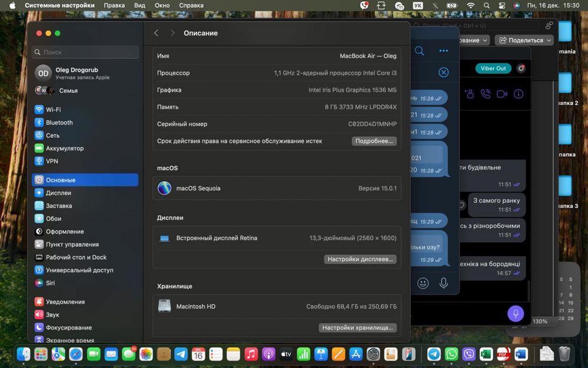Open the Правка menu
The height and width of the screenshot is (368, 588).
114,5
